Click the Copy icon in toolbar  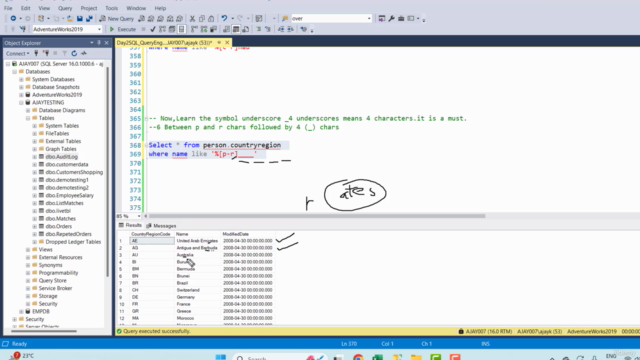(x=202, y=18)
